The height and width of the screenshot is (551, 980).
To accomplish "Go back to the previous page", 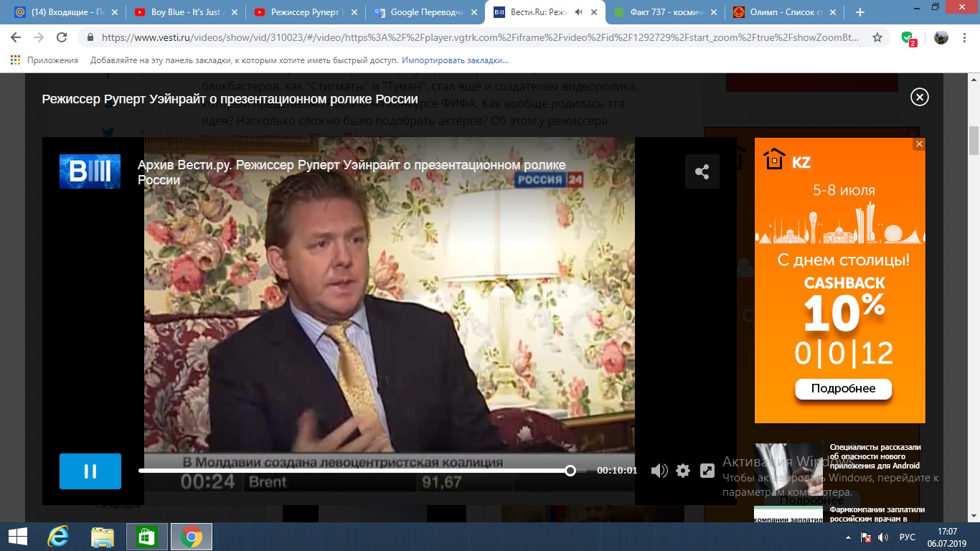I will coord(16,37).
